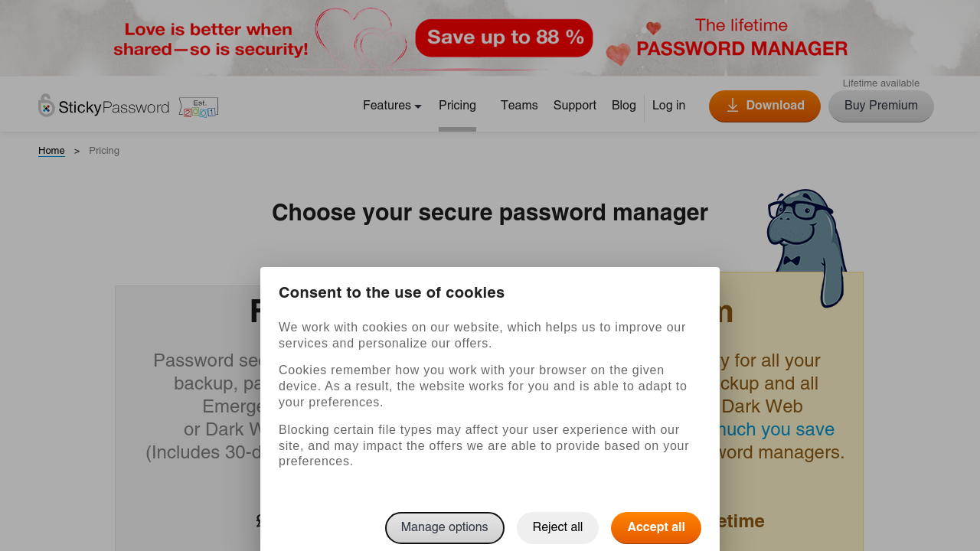The image size is (980, 551).
Task: Open Manage options for cookies
Action: (444, 528)
